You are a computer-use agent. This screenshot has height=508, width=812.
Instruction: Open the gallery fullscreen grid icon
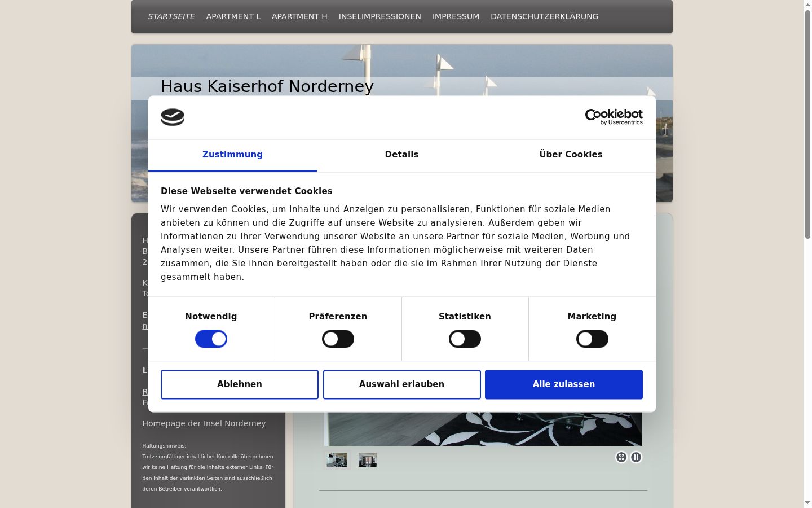point(621,457)
